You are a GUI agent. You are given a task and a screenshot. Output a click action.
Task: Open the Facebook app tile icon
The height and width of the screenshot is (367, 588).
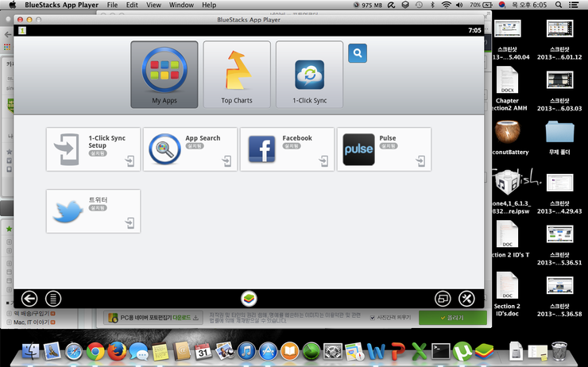click(x=261, y=149)
